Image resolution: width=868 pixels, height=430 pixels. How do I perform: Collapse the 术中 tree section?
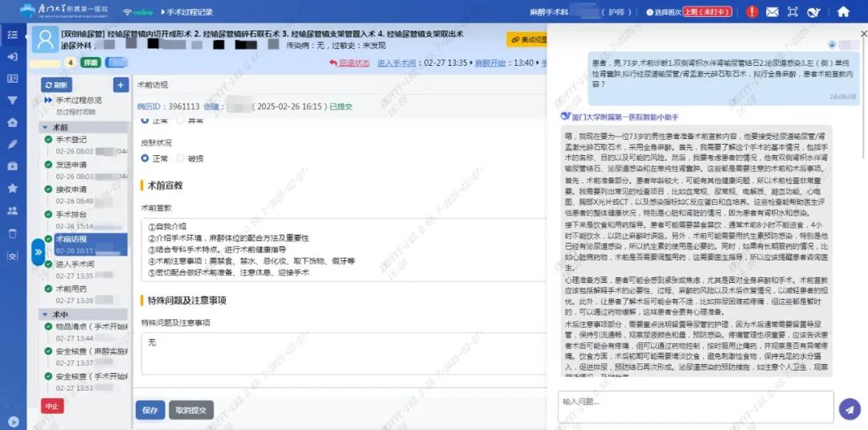tap(45, 314)
